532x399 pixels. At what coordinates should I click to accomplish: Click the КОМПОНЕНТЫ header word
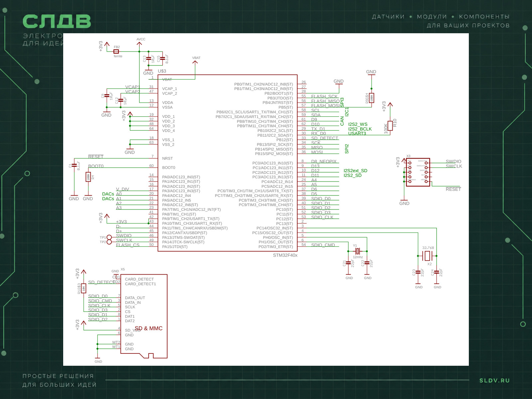click(484, 17)
